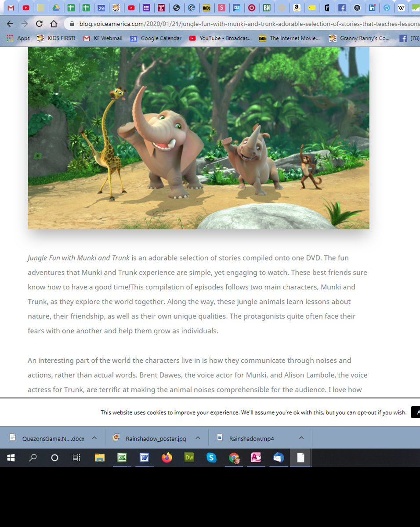
Task: Go to the browser home page
Action: tap(54, 24)
